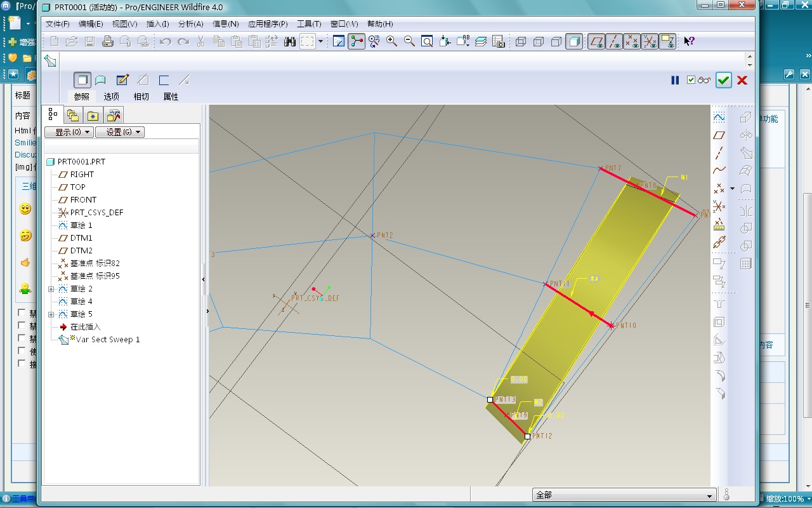Open the 工具(T) menu

309,24
